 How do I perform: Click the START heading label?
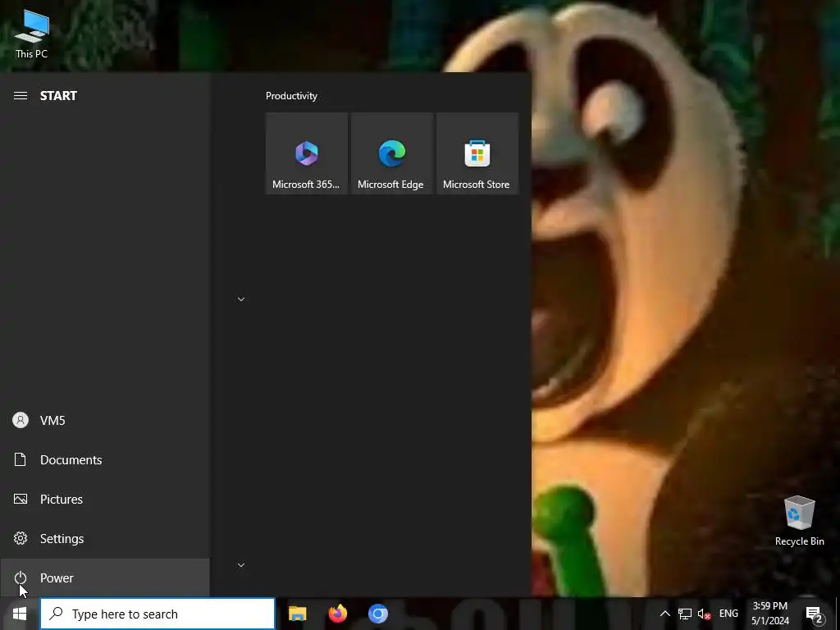click(58, 95)
